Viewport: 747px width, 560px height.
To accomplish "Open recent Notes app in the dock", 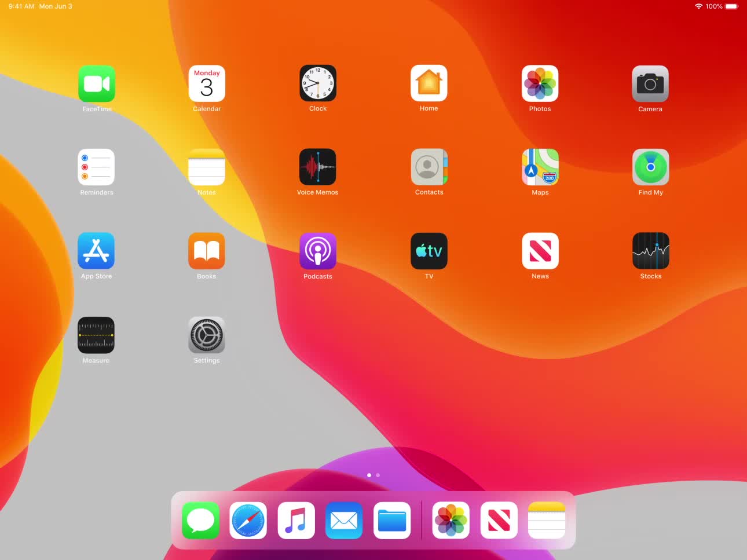I will click(x=547, y=521).
